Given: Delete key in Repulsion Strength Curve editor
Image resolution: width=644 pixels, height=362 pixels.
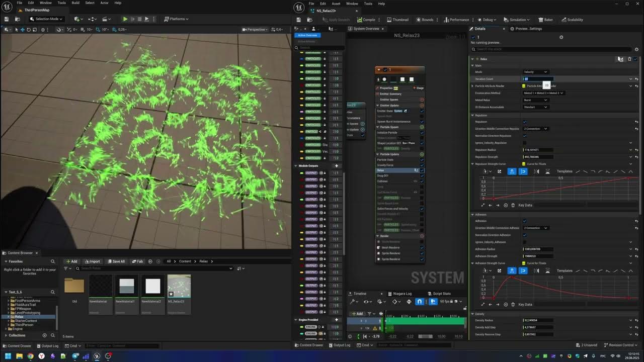Looking at the screenshot, I should [x=513, y=205].
